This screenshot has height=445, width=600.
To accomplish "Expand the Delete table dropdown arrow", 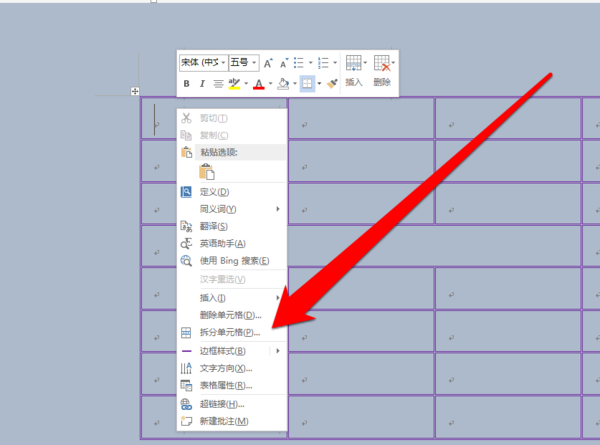I will (393, 63).
